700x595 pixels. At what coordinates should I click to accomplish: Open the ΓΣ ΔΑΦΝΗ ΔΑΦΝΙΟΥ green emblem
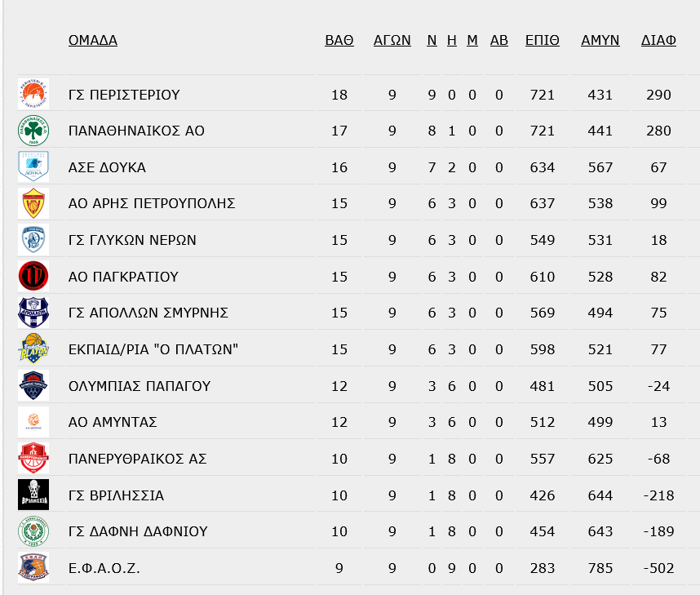pos(33,531)
